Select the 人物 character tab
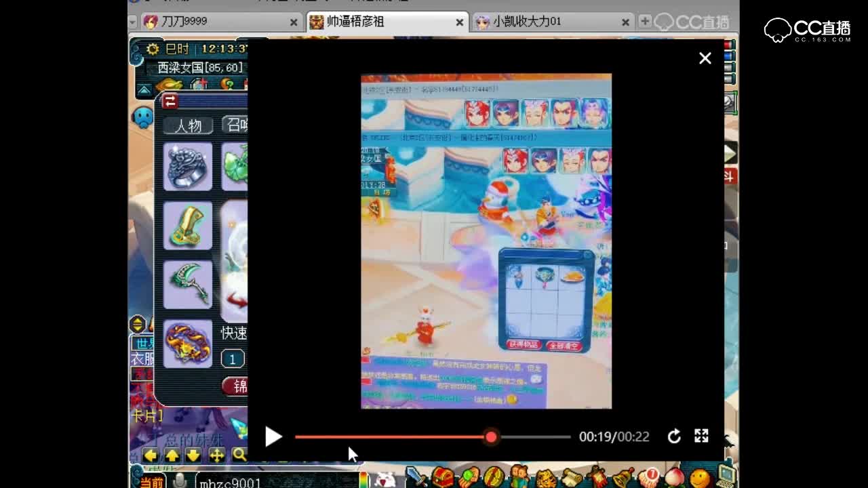 [x=188, y=125]
